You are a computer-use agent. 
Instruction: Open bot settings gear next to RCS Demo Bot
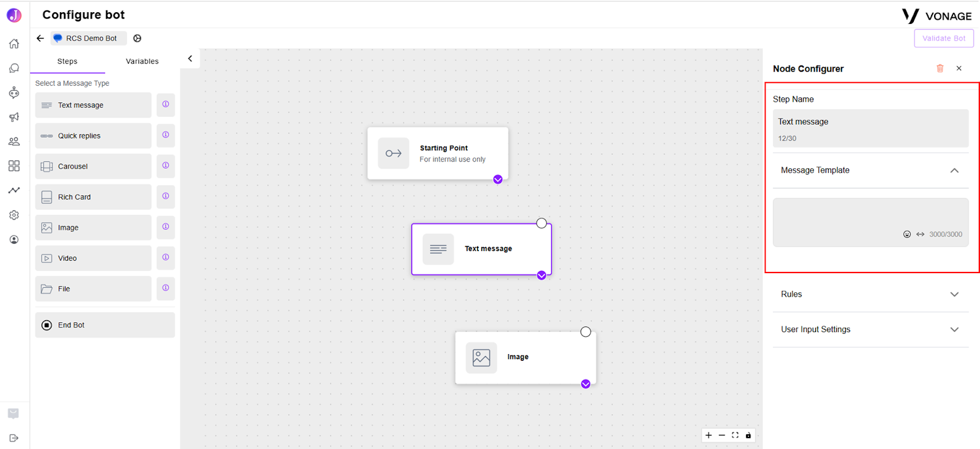[137, 38]
